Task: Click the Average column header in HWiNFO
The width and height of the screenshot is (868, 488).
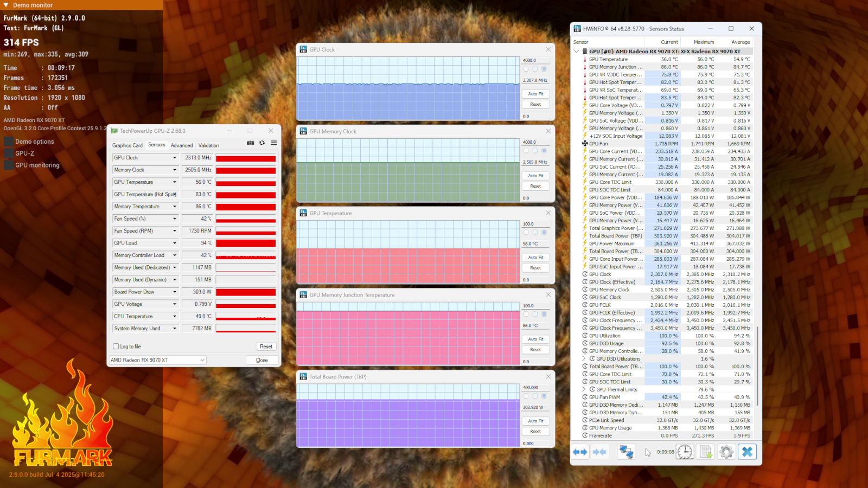Action: (735, 42)
